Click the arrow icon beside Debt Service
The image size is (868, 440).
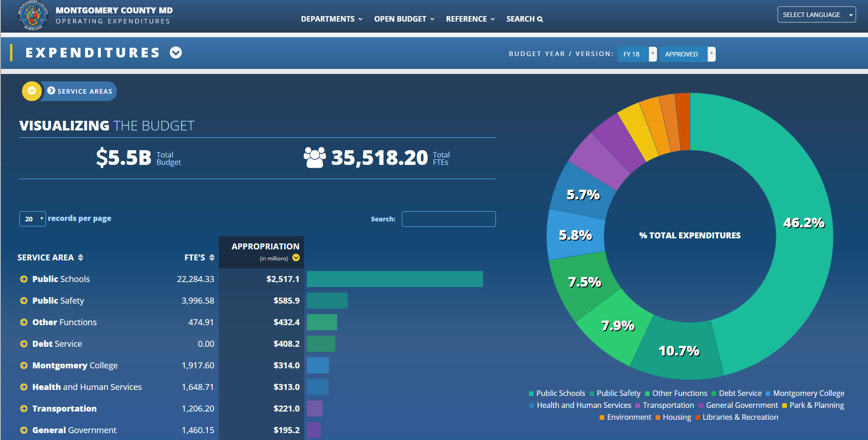tap(24, 344)
